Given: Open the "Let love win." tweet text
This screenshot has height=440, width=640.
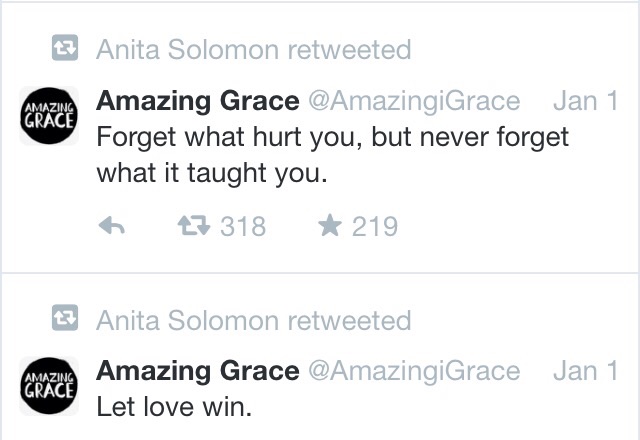Looking at the screenshot, I should pos(174,407).
